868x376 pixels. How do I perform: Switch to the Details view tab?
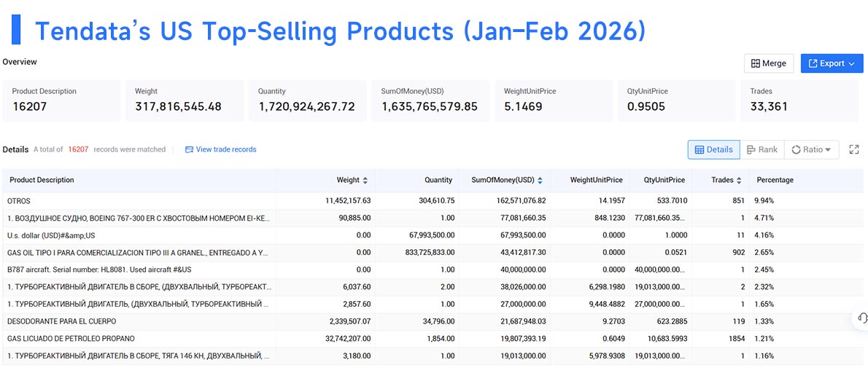click(713, 149)
